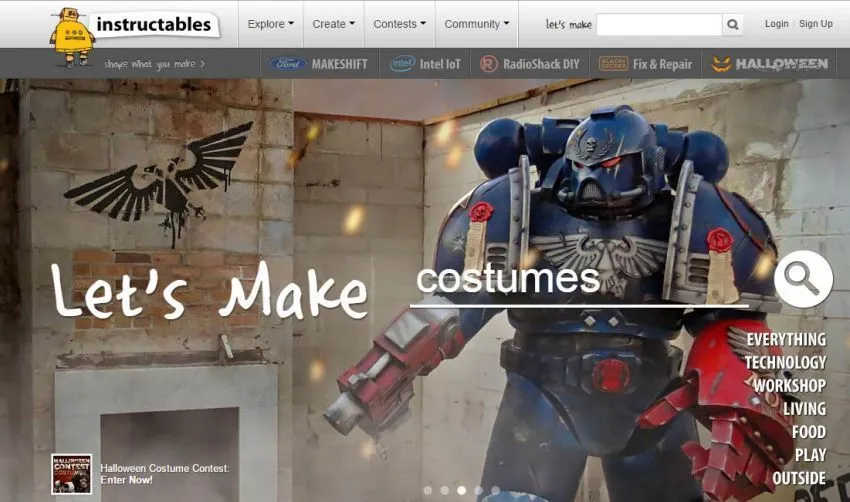Open the Contests menu

point(400,24)
